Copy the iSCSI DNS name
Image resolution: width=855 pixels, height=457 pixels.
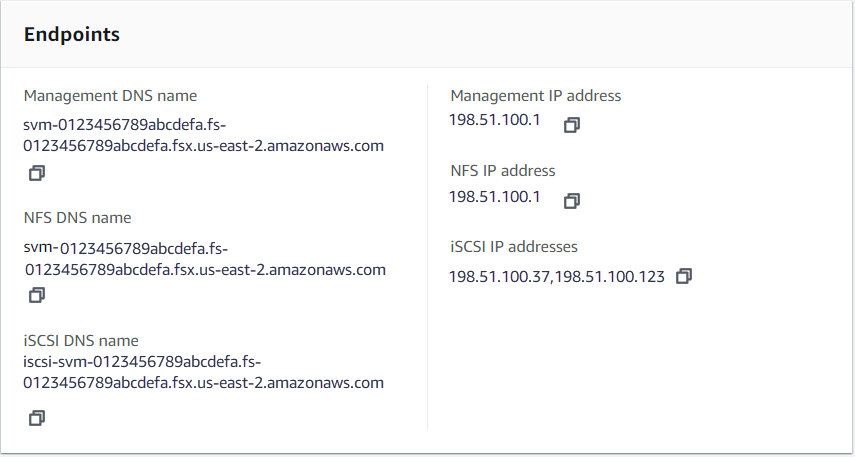point(37,418)
